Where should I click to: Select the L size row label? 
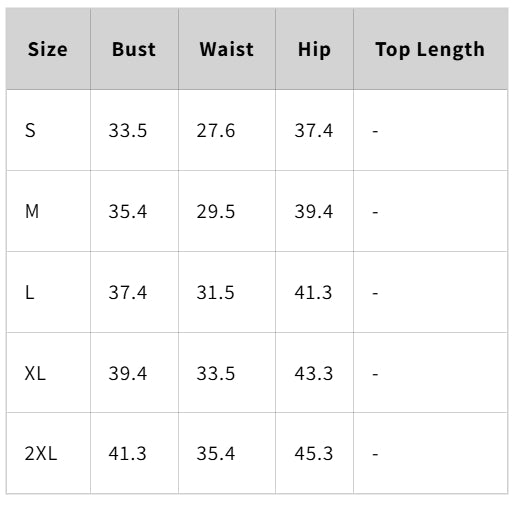[x=29, y=293]
